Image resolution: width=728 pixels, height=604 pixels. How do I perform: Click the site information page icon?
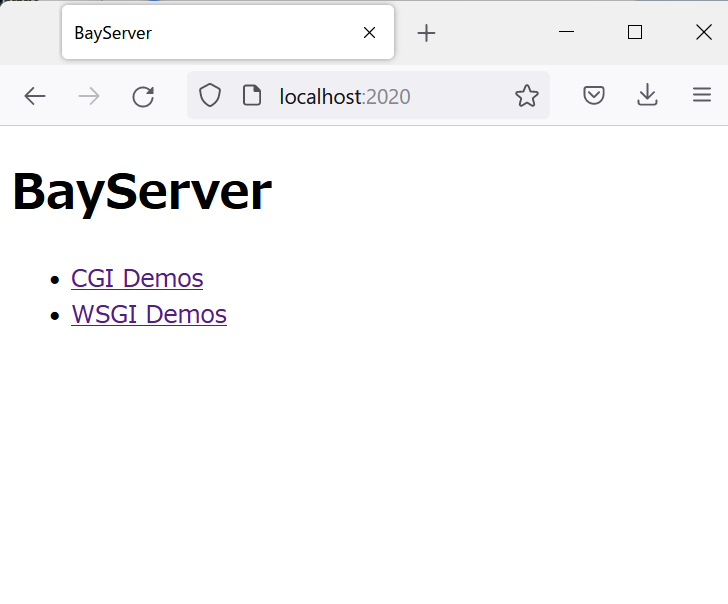(252, 96)
